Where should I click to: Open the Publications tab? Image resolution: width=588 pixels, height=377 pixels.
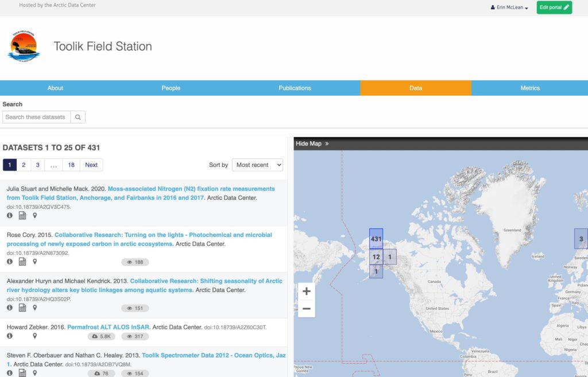[295, 88]
